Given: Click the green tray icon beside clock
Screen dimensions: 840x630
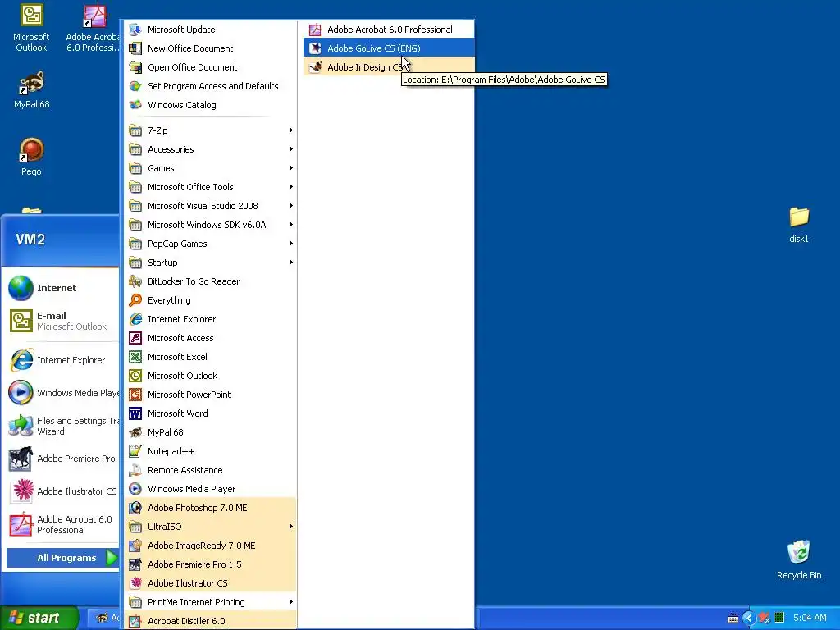Looking at the screenshot, I should tap(779, 618).
